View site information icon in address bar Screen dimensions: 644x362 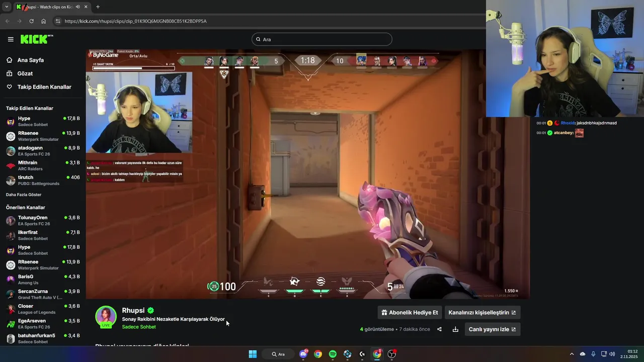(58, 21)
